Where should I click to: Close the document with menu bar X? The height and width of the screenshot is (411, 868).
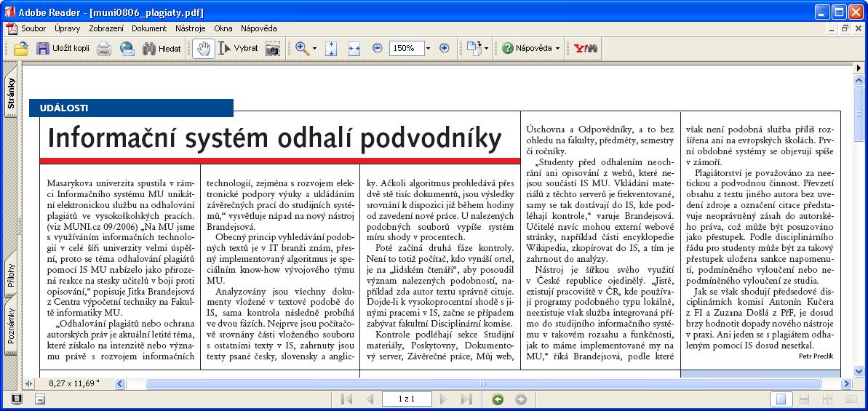tap(858, 28)
